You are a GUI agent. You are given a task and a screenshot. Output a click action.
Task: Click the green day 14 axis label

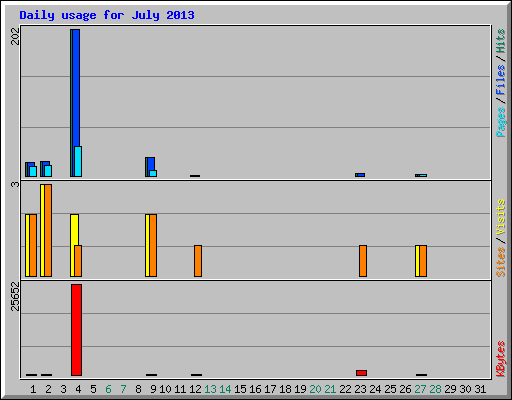(x=225, y=389)
